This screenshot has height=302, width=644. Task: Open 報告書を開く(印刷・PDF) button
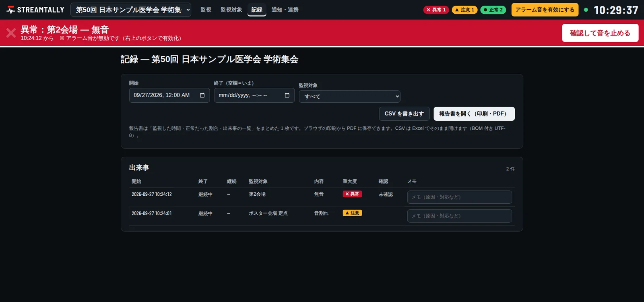coord(474,114)
